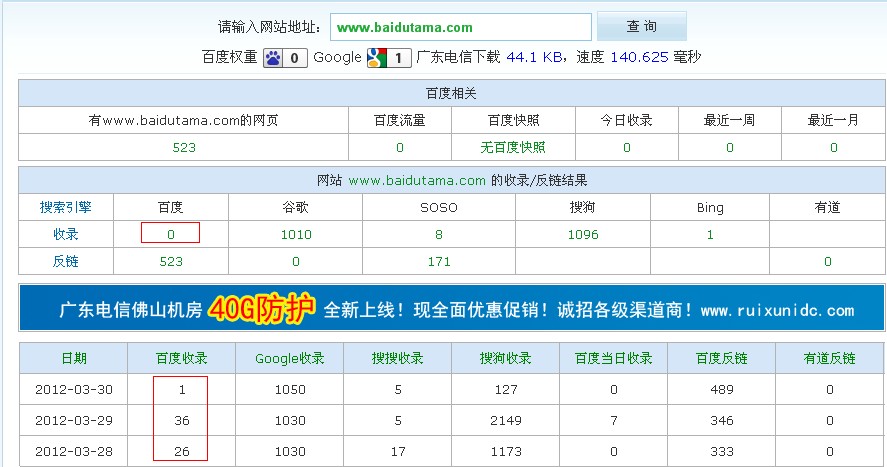Click 百度收录 value 36
The image size is (887, 467).
(x=182, y=421)
